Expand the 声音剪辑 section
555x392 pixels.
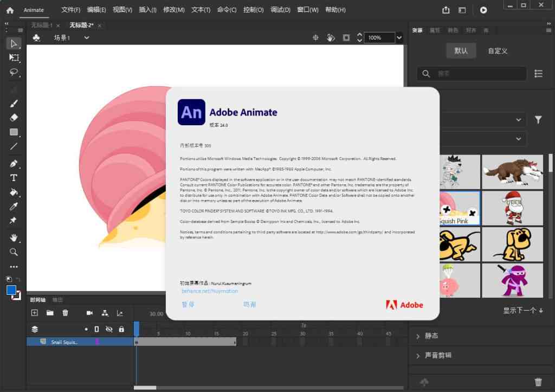418,356
